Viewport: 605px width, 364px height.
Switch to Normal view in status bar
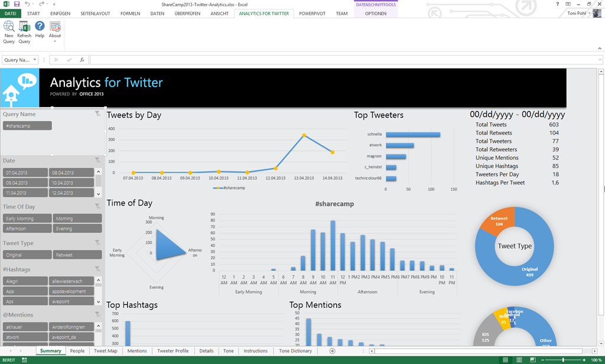tap(506, 360)
